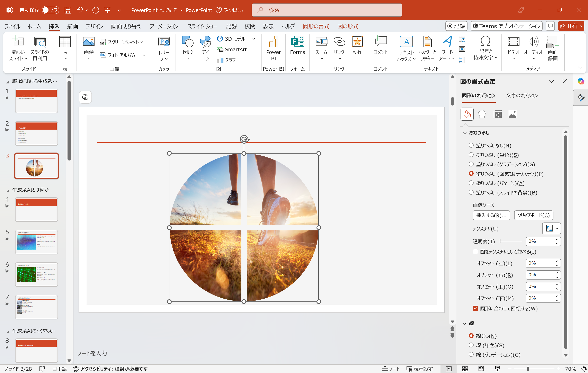This screenshot has height=373, width=588.
Task: Open Forms from the ribbon
Action: [x=297, y=46]
